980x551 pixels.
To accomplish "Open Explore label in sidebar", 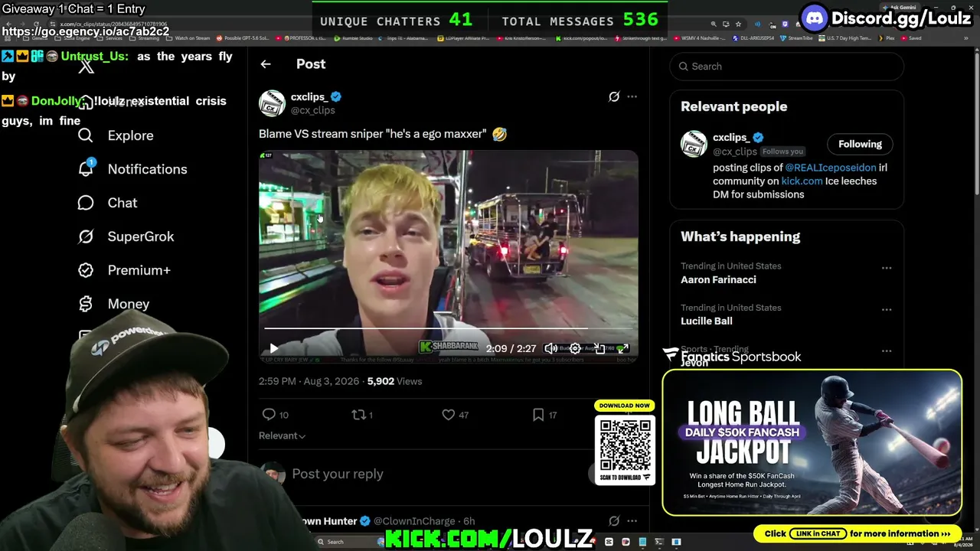I will pos(130,135).
